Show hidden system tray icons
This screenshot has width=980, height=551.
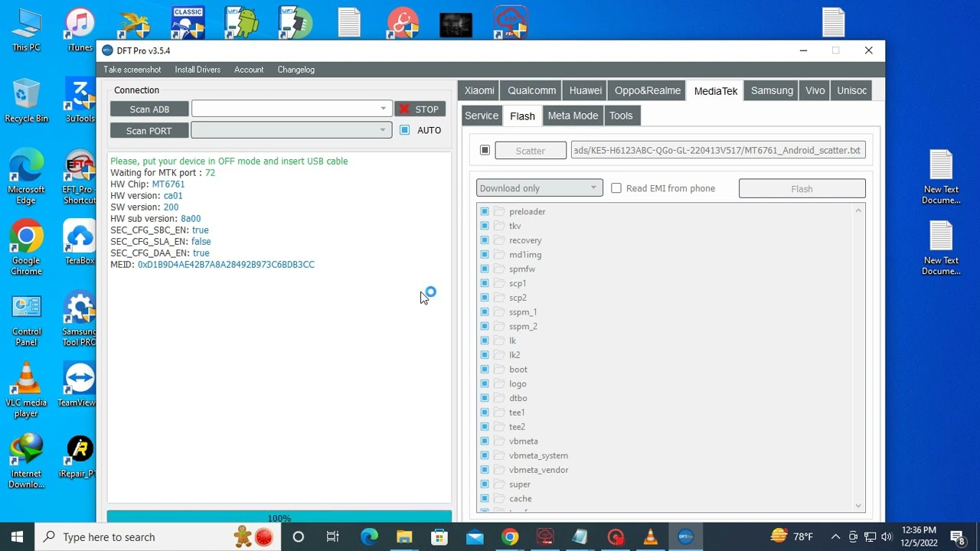click(x=835, y=536)
